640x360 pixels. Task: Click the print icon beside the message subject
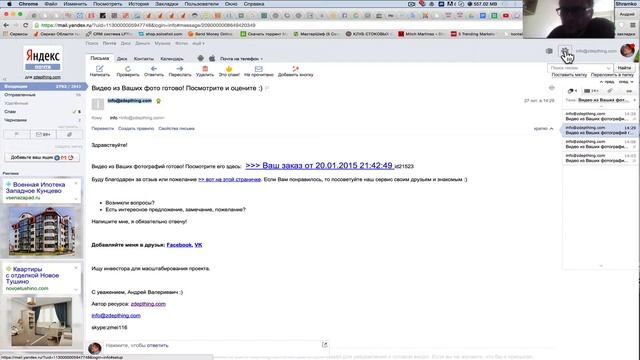point(551,88)
